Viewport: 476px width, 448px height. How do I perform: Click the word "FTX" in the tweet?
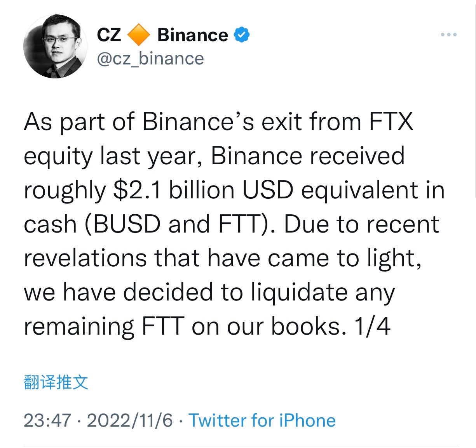tap(391, 122)
